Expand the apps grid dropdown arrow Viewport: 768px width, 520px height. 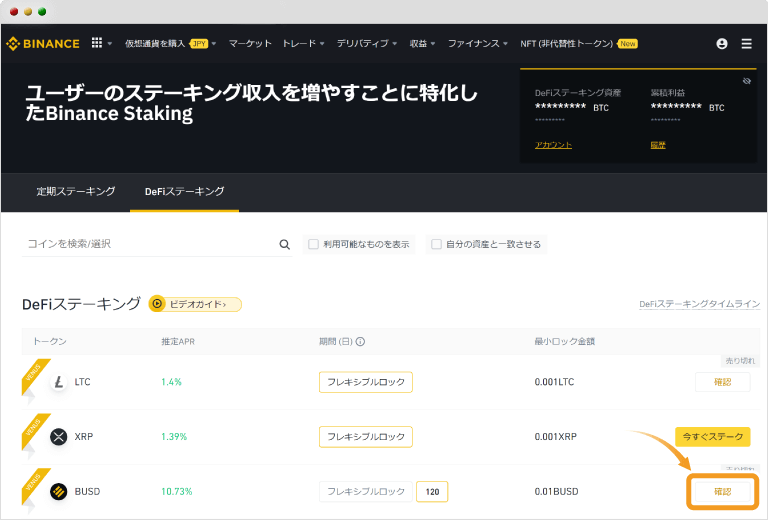pyautogui.click(x=110, y=44)
